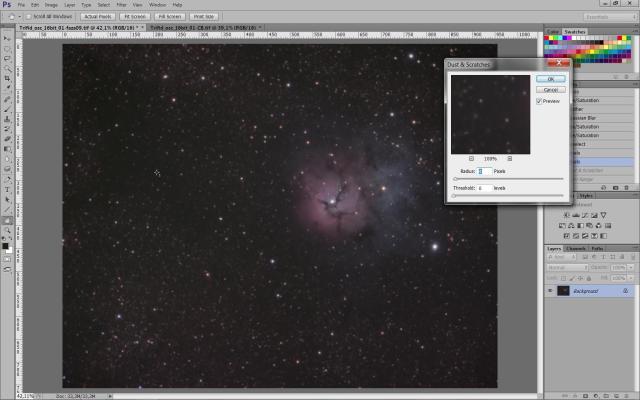Zoom in the Dust & Scratches preview
Image resolution: width=640 pixels, height=400 pixels.
509,158
